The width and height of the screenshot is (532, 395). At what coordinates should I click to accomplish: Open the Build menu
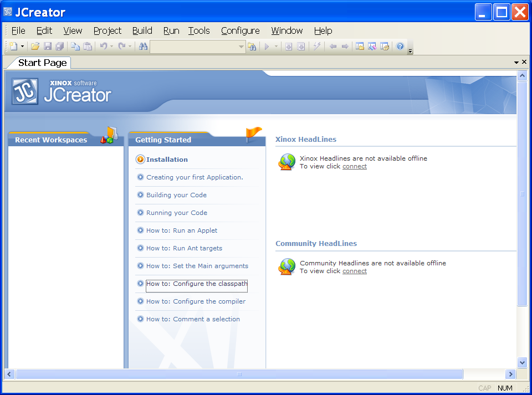click(x=142, y=30)
